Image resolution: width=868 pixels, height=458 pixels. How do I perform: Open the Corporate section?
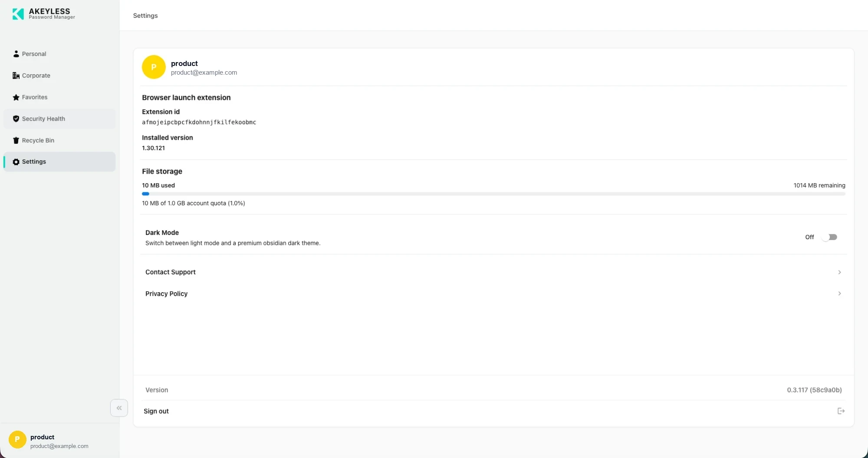(x=59, y=76)
